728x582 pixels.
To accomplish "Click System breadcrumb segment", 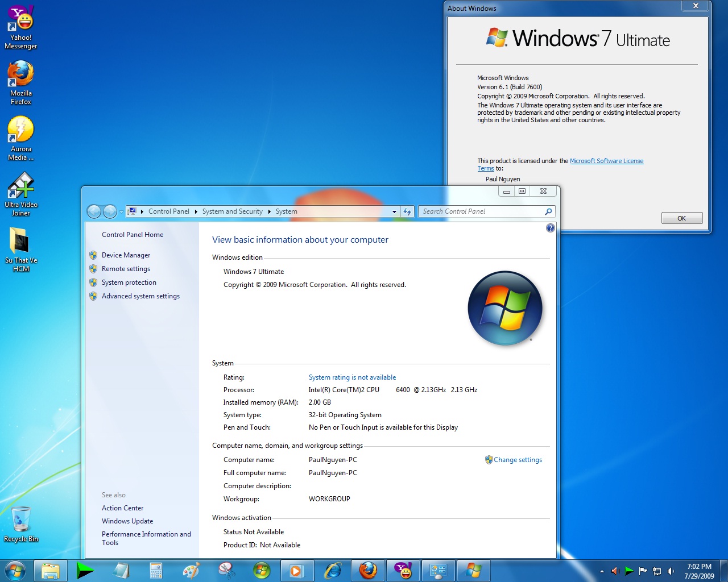I will [x=286, y=211].
